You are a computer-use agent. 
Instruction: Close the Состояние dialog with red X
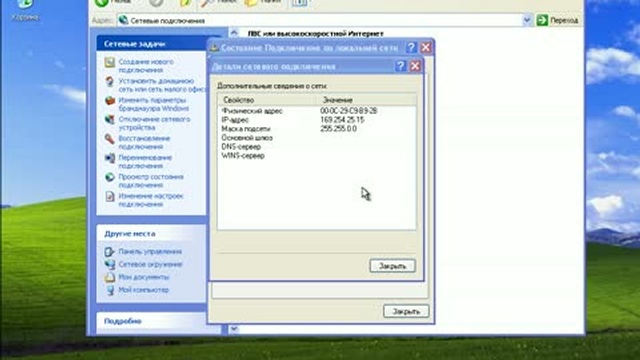pos(426,48)
